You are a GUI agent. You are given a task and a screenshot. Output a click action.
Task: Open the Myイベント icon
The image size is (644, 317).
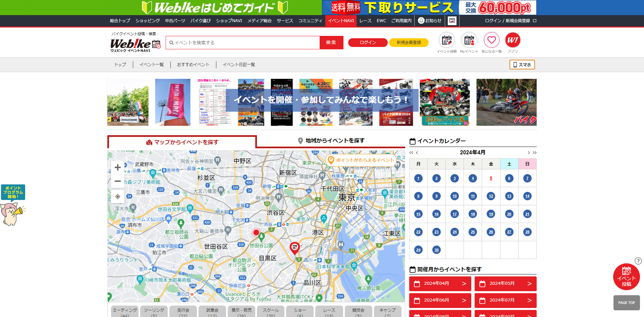[469, 41]
